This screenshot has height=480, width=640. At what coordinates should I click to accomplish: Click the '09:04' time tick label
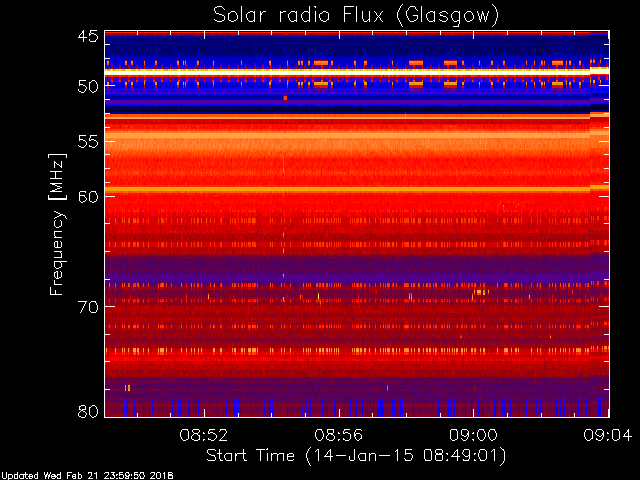608,435
